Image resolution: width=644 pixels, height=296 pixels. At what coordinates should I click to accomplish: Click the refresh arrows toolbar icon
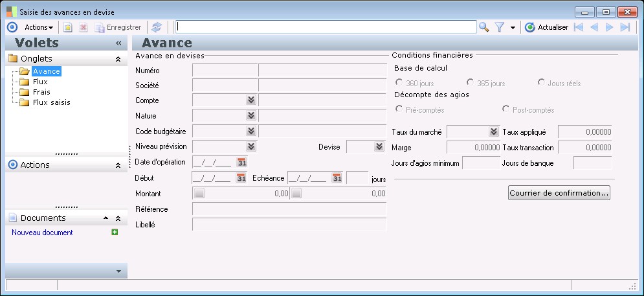pos(157,28)
